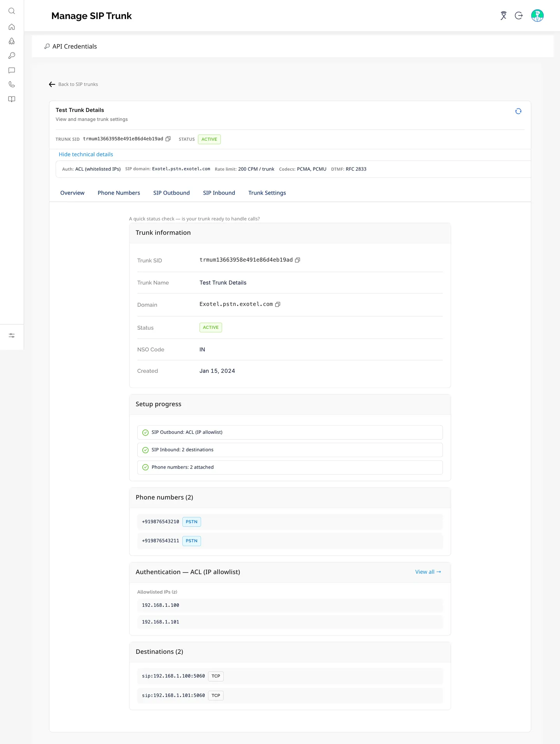This screenshot has width=560, height=744.
Task: Select phone number +919876543211
Action: click(x=290, y=541)
